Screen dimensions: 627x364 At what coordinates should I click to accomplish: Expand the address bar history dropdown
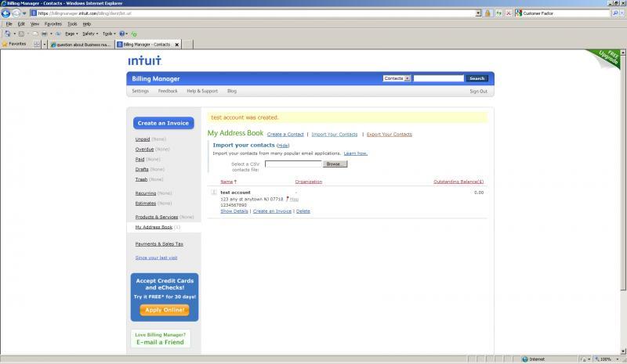coord(478,13)
